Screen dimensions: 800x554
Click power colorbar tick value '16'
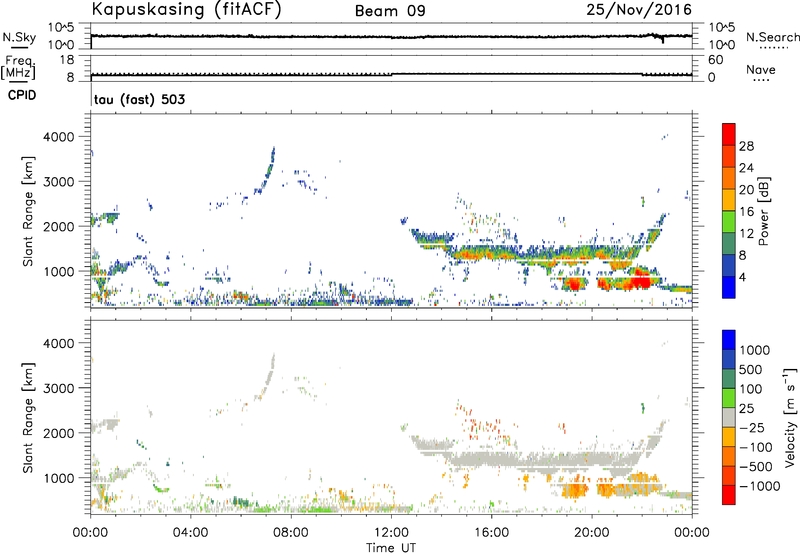(746, 212)
